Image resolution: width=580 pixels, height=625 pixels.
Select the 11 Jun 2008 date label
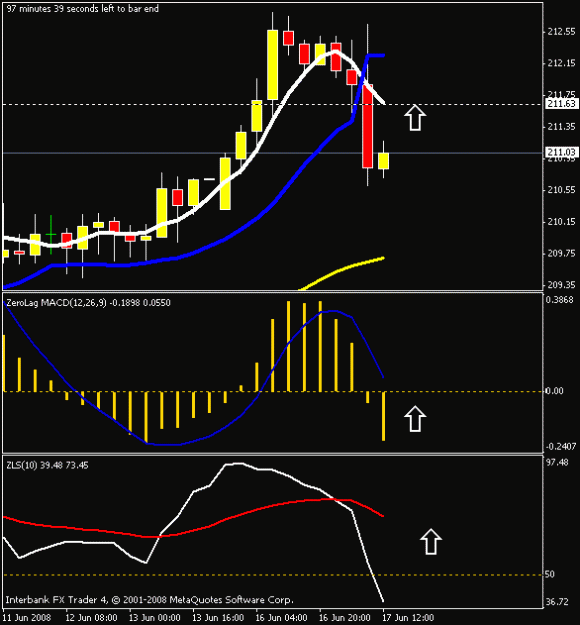(27, 618)
